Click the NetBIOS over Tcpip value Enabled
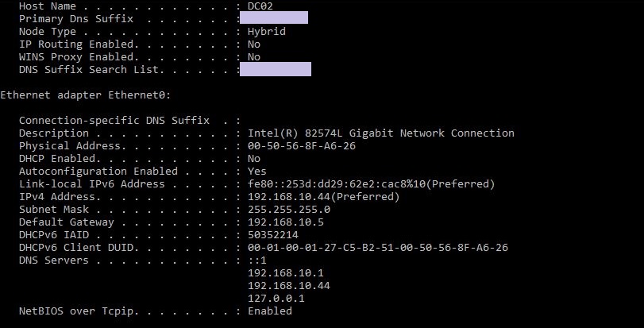The image size is (644, 328). tap(270, 311)
